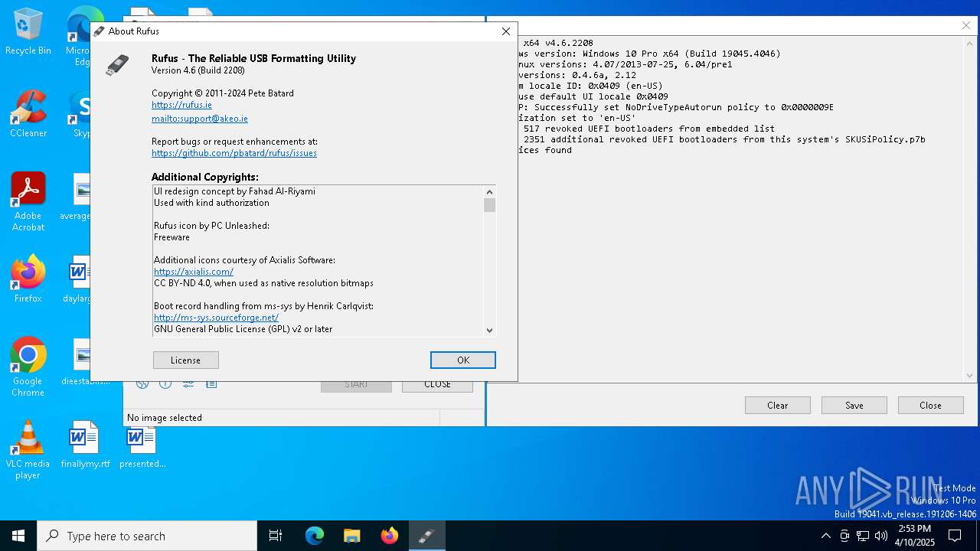980x551 pixels.
Task: Click the Windows Start button
Action: pyautogui.click(x=18, y=536)
